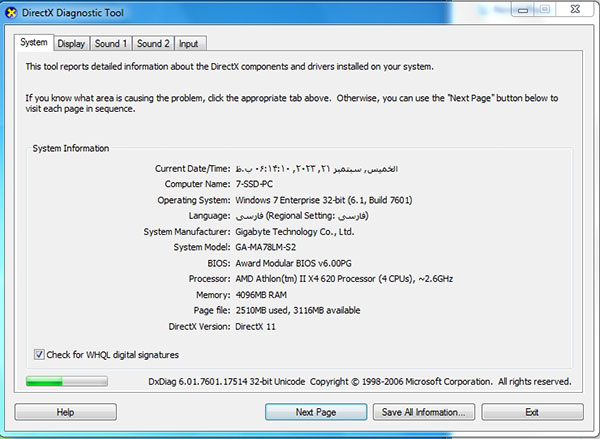The height and width of the screenshot is (439, 600).
Task: Click the DirectX Diagnostic Tool title text
Action: 73,13
